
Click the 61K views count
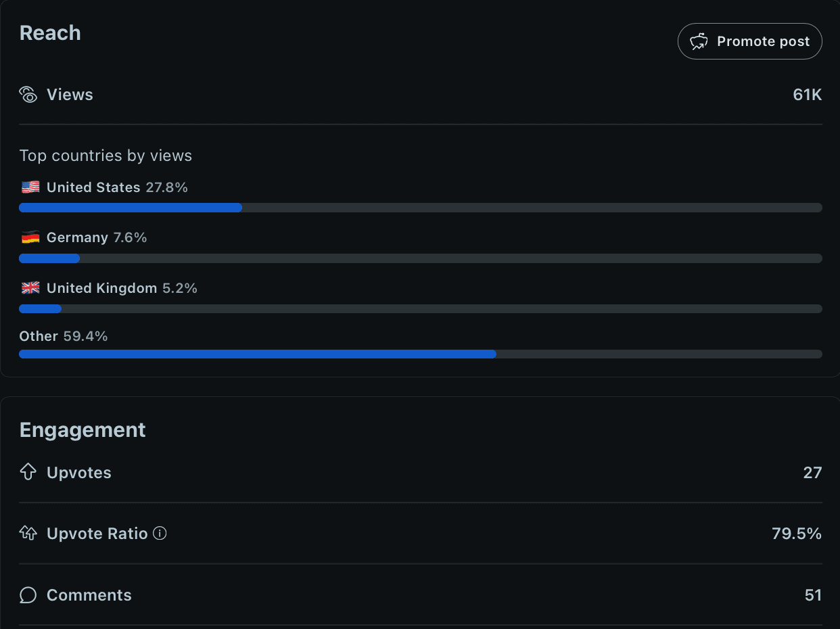[807, 95]
